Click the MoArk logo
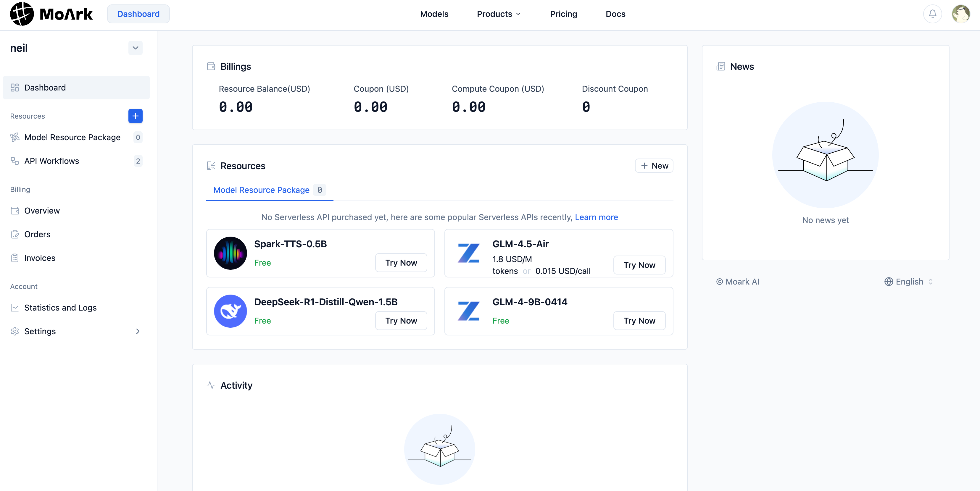Image resolution: width=980 pixels, height=491 pixels. [51, 14]
